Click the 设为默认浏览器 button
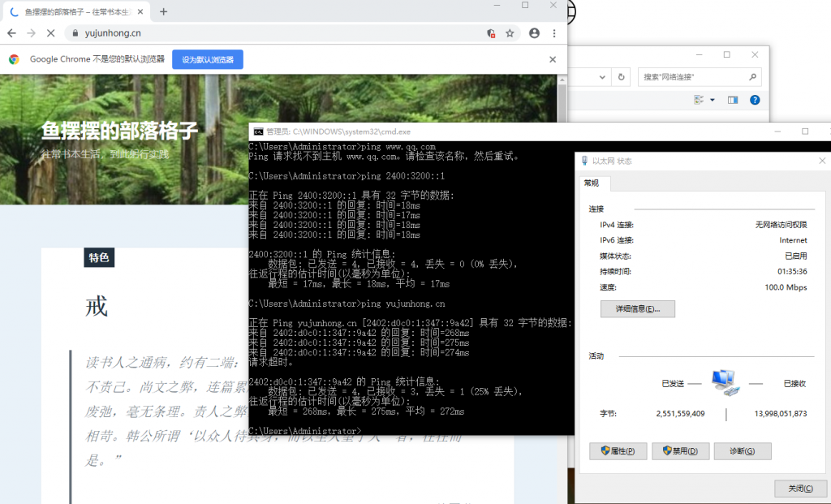831x504 pixels. pyautogui.click(x=208, y=59)
